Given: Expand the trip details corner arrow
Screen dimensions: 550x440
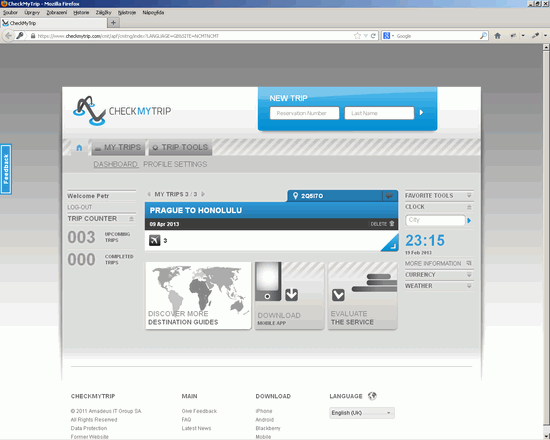Looking at the screenshot, I should coord(390,243).
